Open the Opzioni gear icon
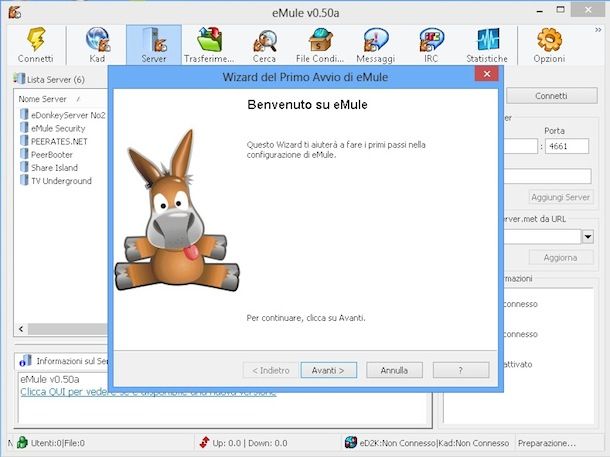Image resolution: width=610 pixels, height=457 pixels. point(549,39)
